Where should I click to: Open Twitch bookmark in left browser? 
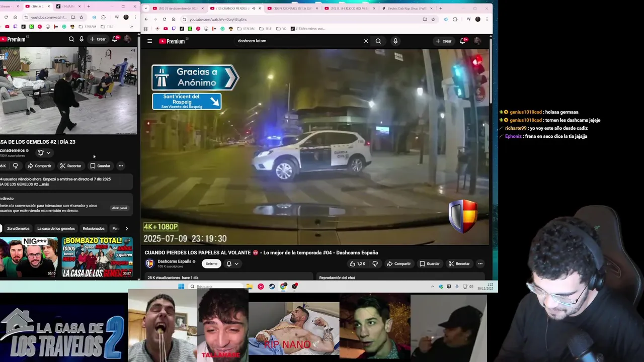coord(15,27)
